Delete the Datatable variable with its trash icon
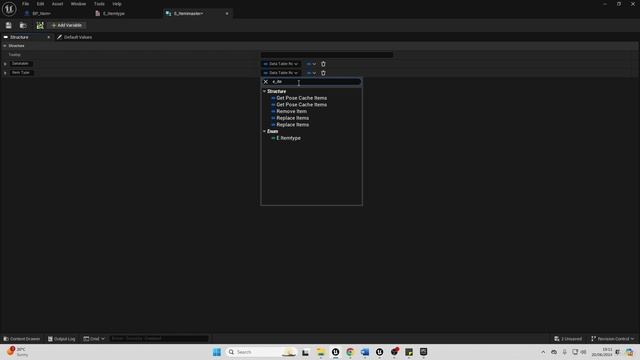The image size is (640, 360). click(x=323, y=64)
